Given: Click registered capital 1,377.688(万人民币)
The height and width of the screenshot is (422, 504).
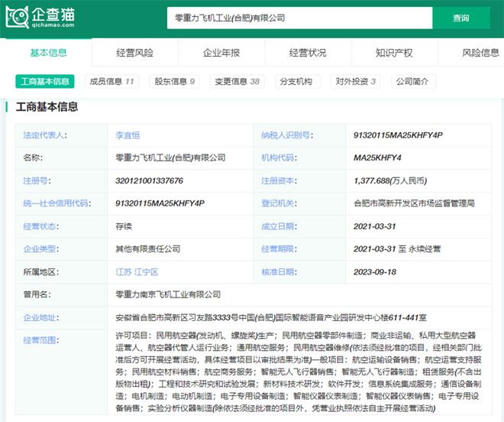Looking at the screenshot, I should click(x=390, y=180).
